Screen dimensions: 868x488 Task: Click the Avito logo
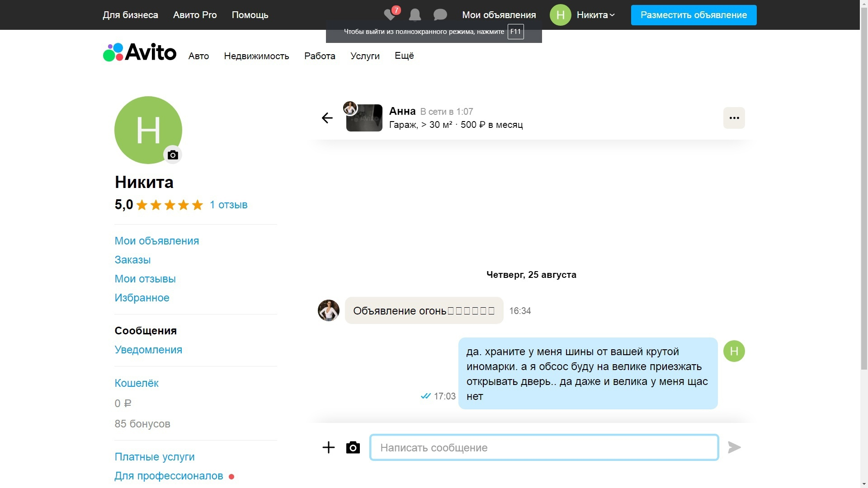coord(139,52)
